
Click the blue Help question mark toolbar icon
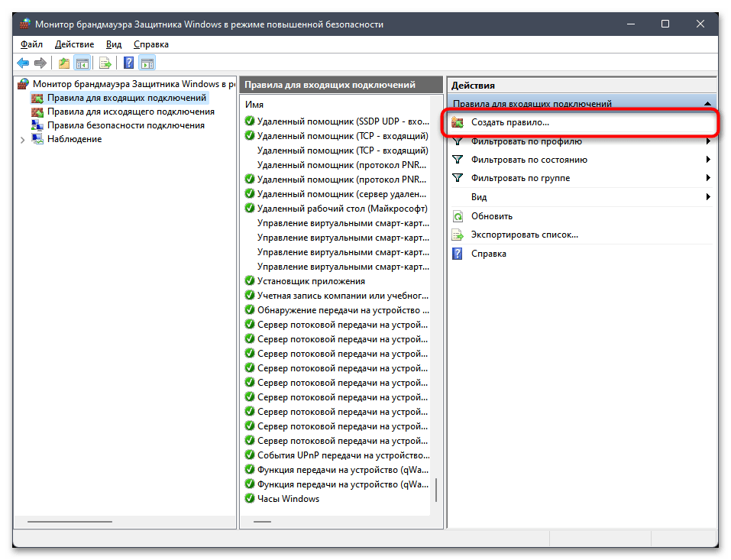coord(129,63)
